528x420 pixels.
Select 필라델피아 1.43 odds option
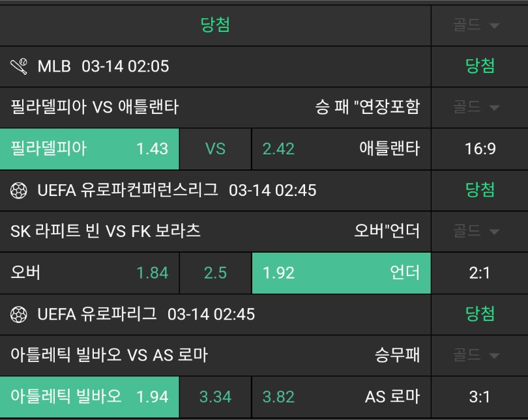click(x=89, y=148)
